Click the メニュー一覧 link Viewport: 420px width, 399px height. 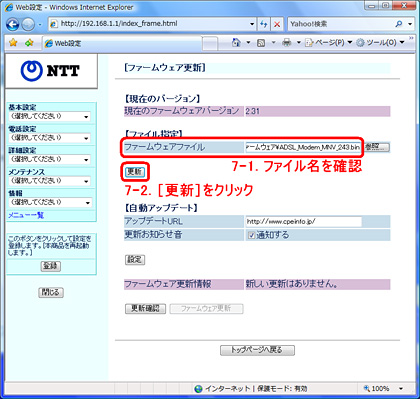click(x=26, y=215)
